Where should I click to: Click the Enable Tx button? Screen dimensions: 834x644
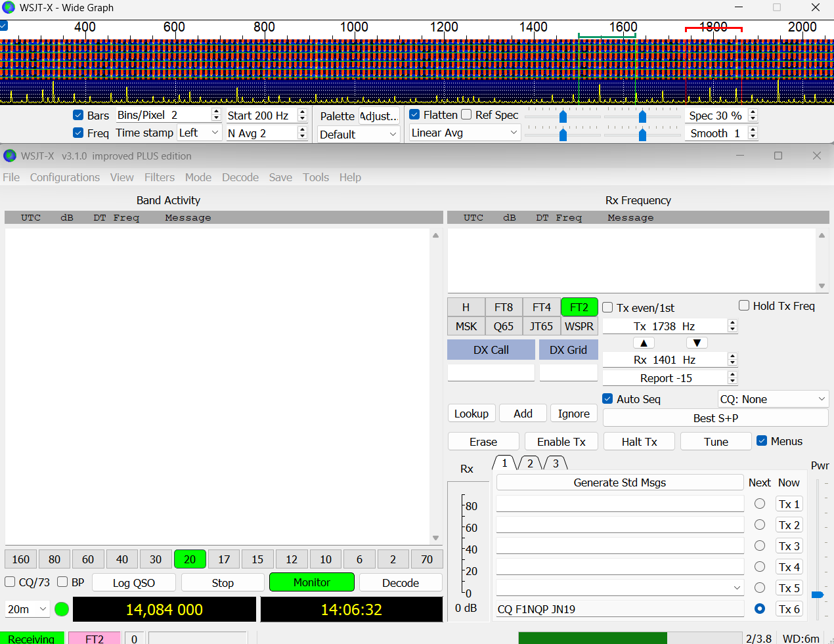(561, 442)
